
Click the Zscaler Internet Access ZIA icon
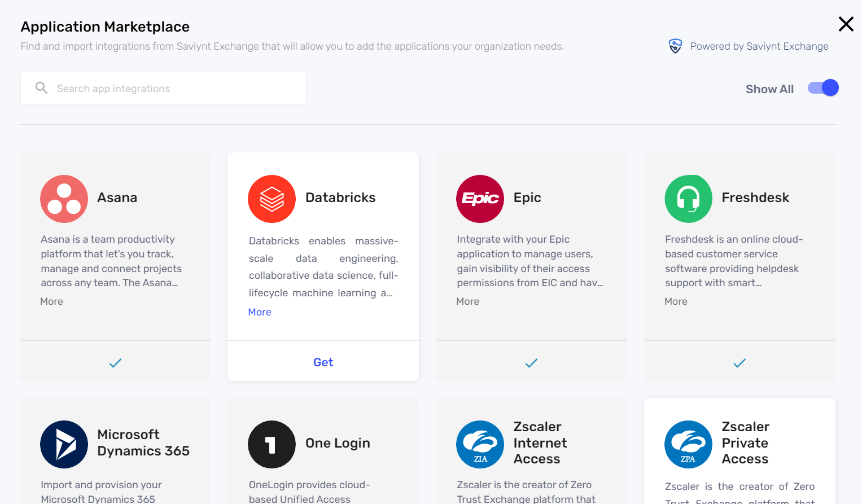pyautogui.click(x=480, y=444)
